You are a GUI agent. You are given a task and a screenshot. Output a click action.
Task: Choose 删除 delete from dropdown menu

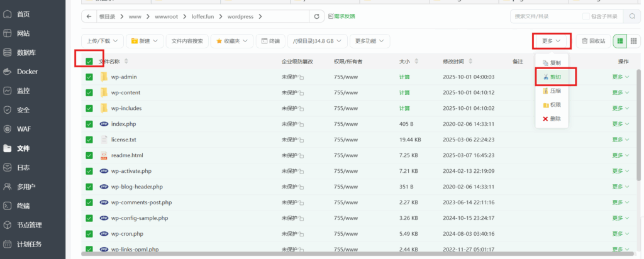pos(552,119)
